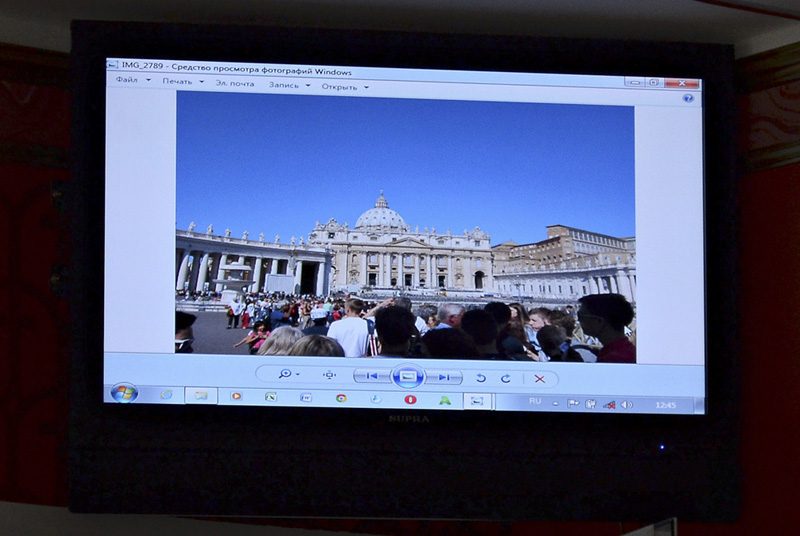
Task: Rotate the photo counterclockwise
Action: point(481,378)
